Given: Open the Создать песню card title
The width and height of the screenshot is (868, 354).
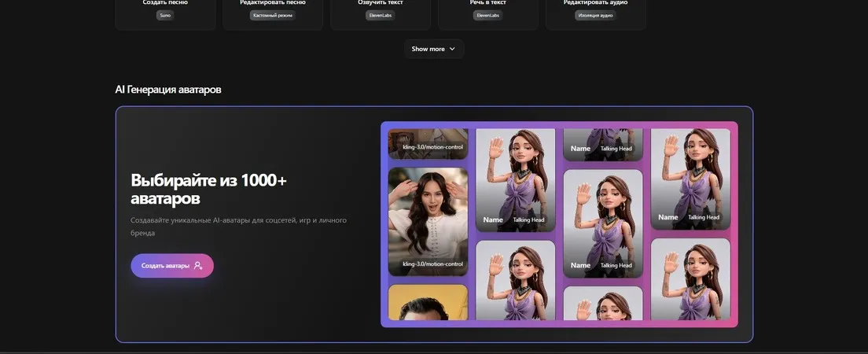Looking at the screenshot, I should point(165,3).
